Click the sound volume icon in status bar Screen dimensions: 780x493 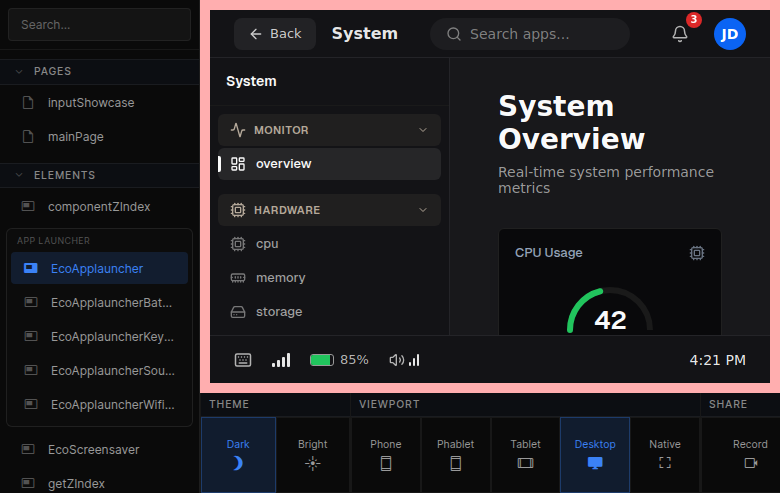tap(404, 360)
